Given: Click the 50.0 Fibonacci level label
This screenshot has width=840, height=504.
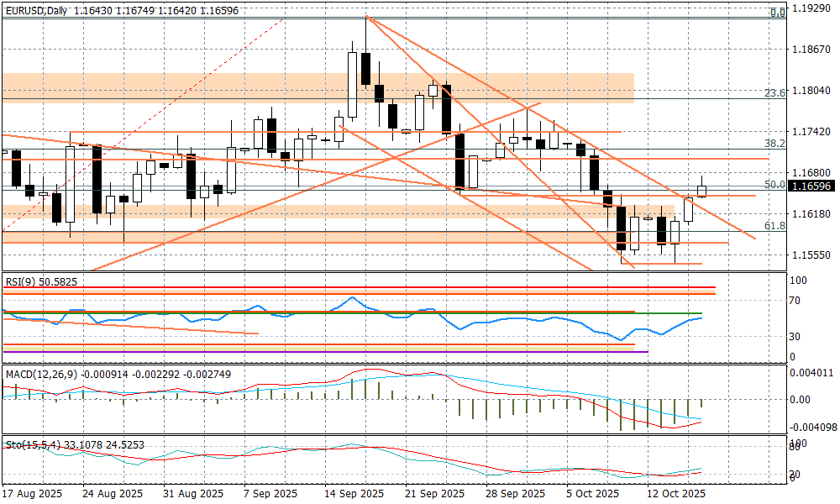Looking at the screenshot, I should (x=775, y=184).
